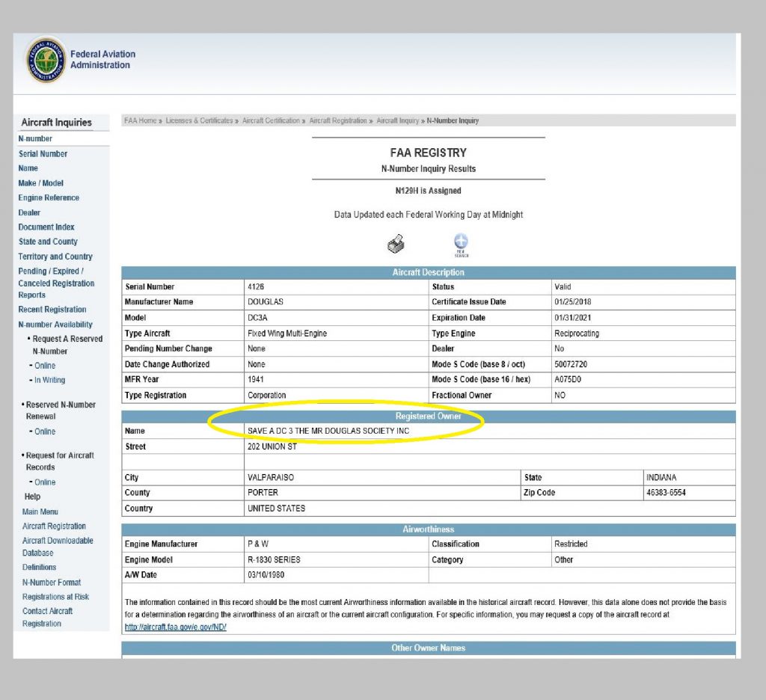This screenshot has width=766, height=700.
Task: Select State and County inquiry
Action: tap(48, 242)
